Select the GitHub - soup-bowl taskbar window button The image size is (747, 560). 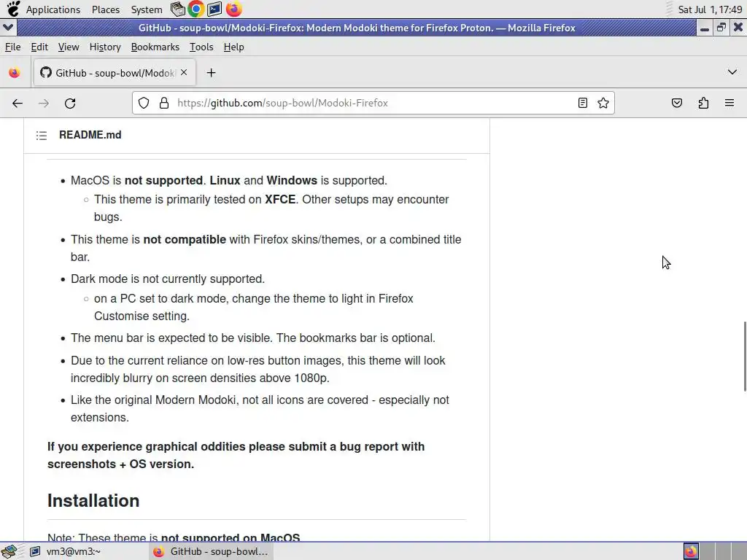pyautogui.click(x=212, y=551)
